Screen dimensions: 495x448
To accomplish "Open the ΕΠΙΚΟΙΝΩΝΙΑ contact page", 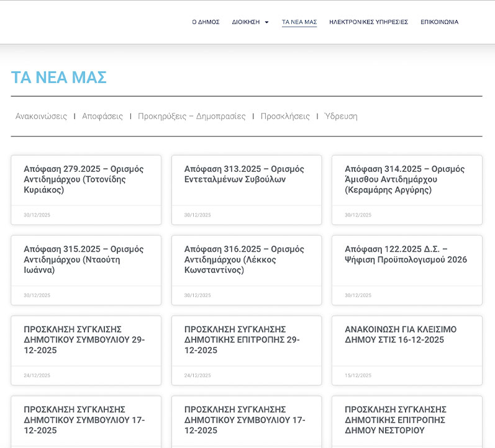I will coord(439,22).
